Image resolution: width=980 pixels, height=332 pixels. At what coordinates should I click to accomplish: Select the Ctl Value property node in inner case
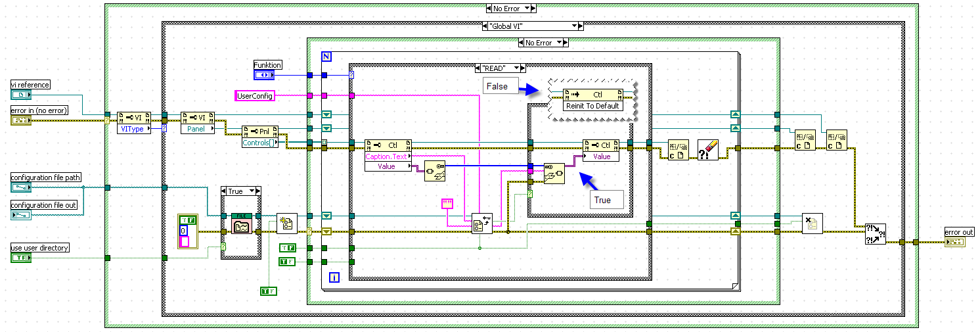point(600,151)
